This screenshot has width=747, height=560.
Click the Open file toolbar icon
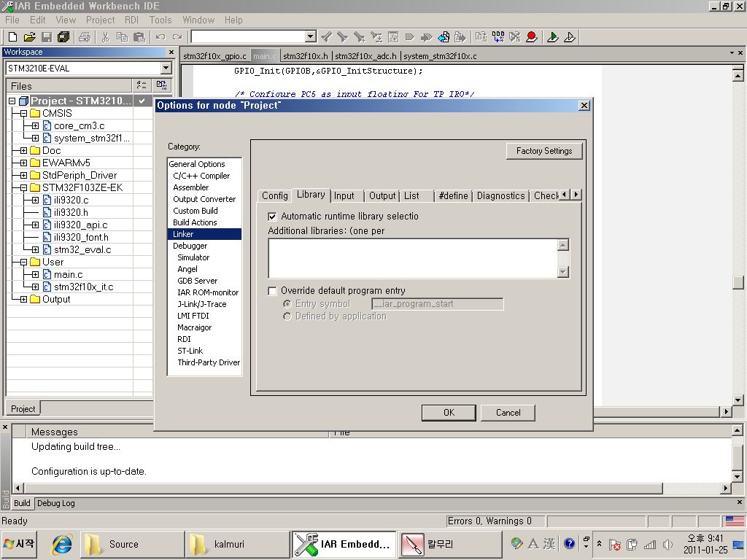coord(29,36)
